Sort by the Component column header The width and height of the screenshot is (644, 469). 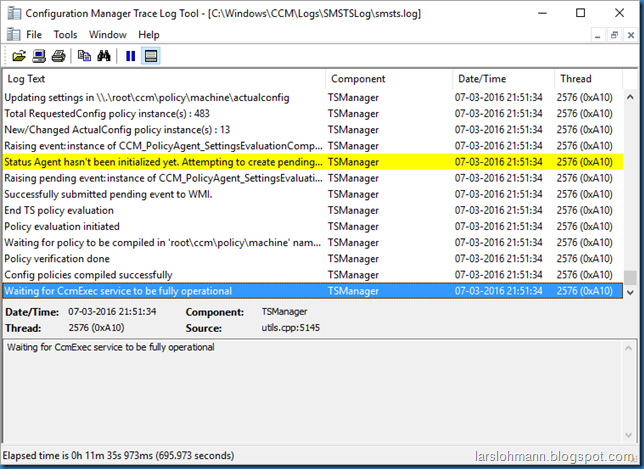point(389,79)
